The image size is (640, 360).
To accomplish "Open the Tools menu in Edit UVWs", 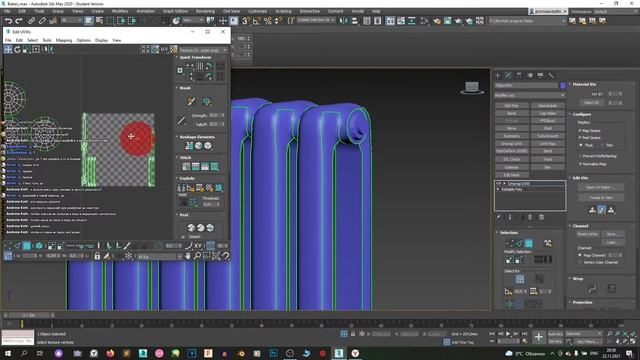I will click(x=47, y=40).
